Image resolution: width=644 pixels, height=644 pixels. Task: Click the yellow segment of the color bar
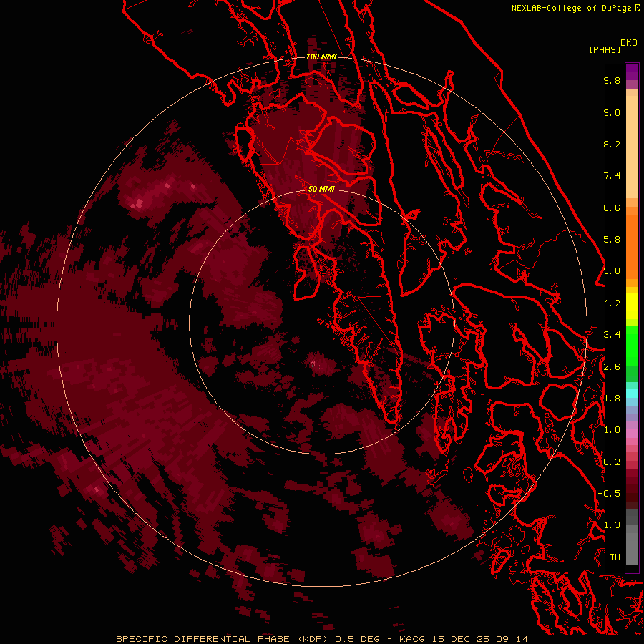click(632, 306)
